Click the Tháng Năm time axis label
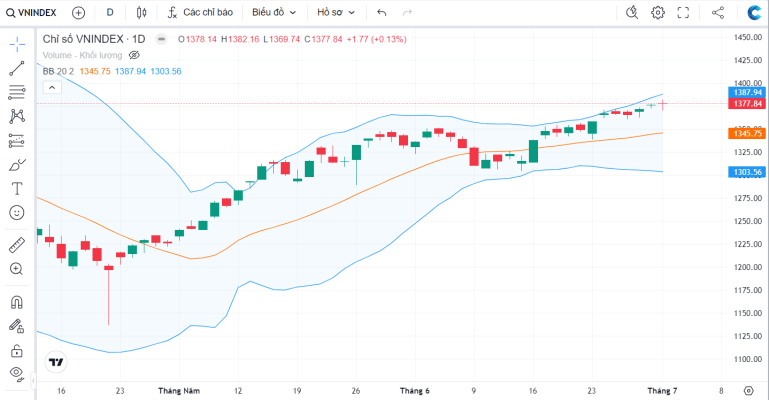Image resolution: width=769 pixels, height=400 pixels. point(179,391)
